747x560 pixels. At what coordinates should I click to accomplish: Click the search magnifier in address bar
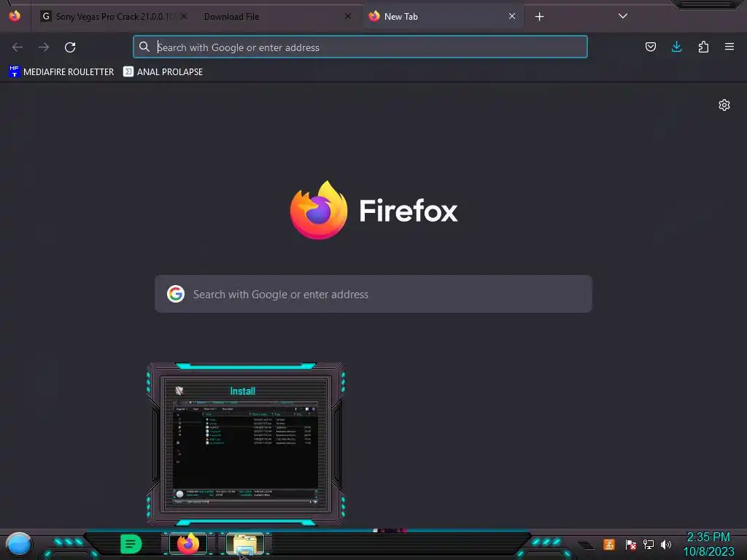click(x=144, y=47)
